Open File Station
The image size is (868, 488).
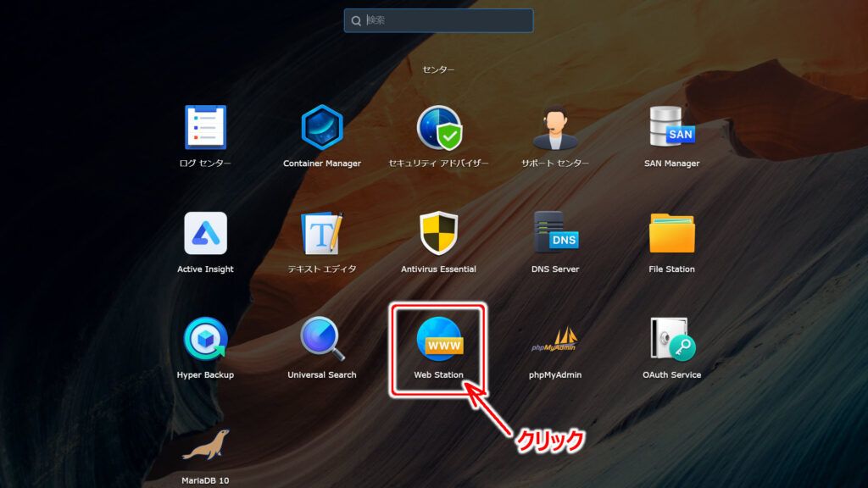point(670,235)
